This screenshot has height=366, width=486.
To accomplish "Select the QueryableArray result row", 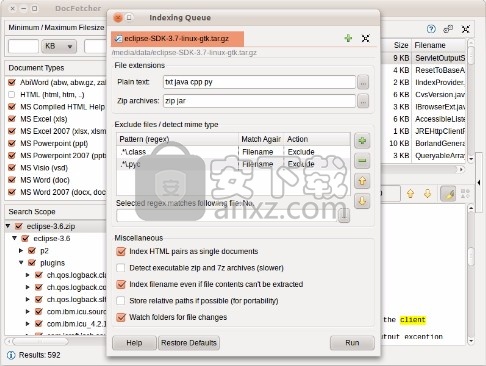I will 423,156.
